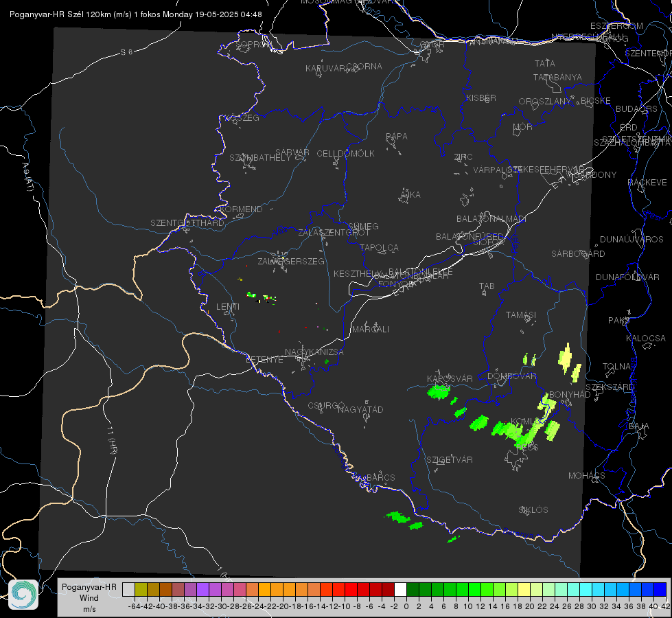Click the DUNAÚJVÁROS city label
The height and width of the screenshot is (618, 672).
coord(632,239)
